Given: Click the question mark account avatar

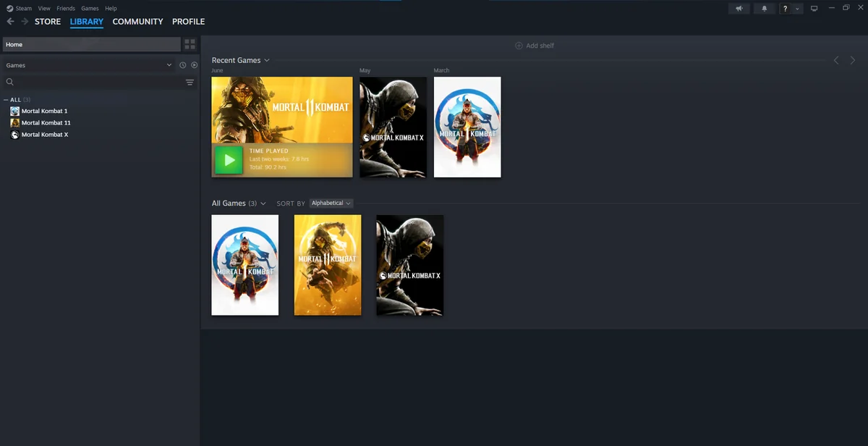Looking at the screenshot, I should point(786,9).
